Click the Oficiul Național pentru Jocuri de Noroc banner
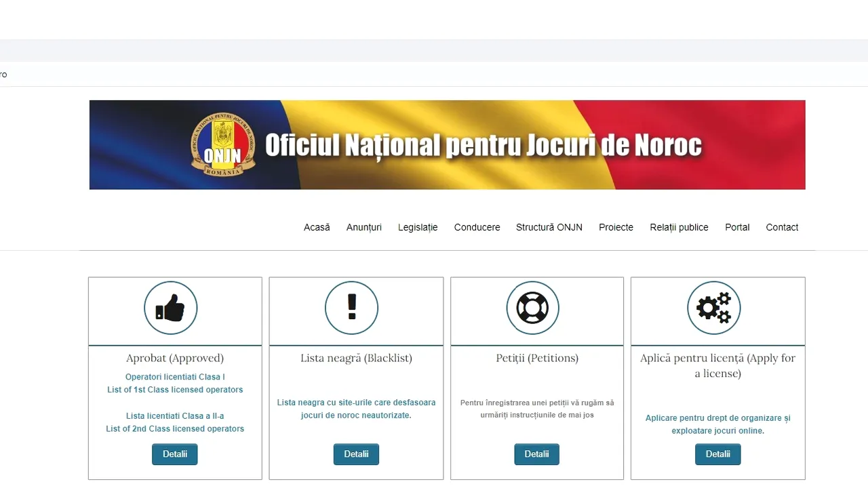 click(447, 144)
